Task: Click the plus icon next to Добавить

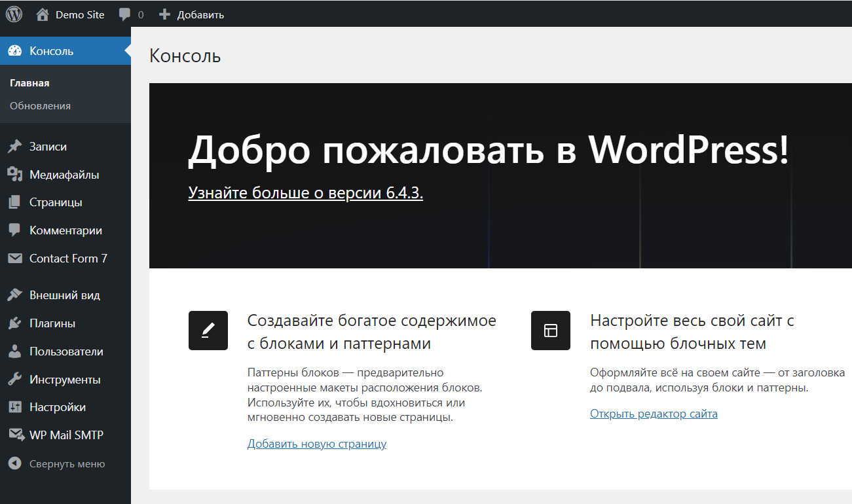Action: [165, 14]
